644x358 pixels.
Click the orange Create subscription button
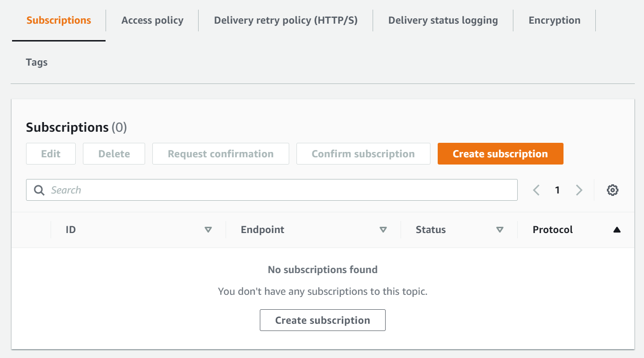500,154
